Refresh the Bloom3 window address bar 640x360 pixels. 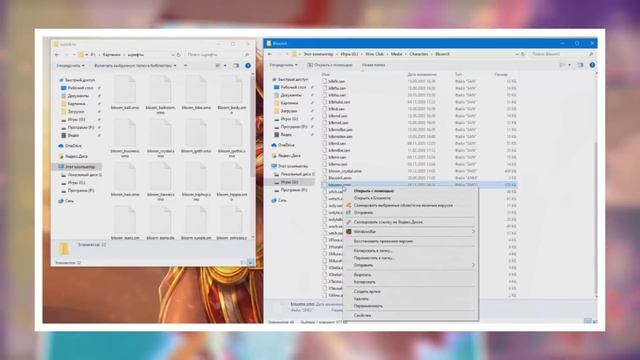coord(523,54)
